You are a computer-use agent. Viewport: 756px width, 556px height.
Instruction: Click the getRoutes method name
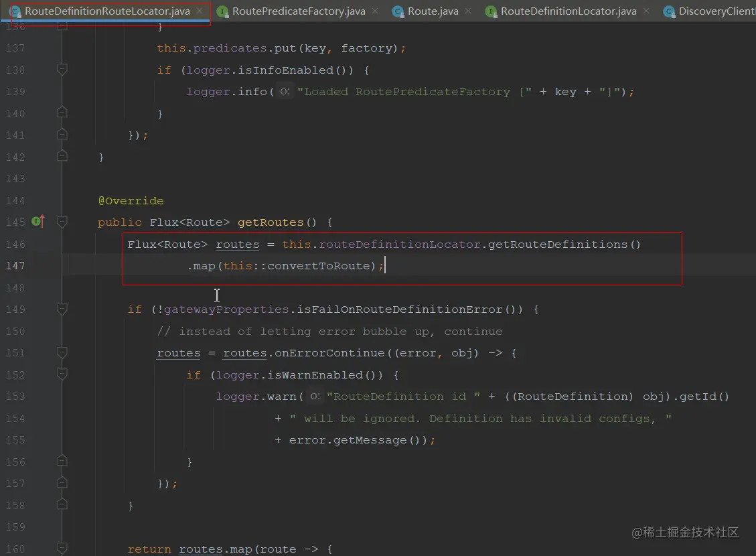click(x=271, y=222)
